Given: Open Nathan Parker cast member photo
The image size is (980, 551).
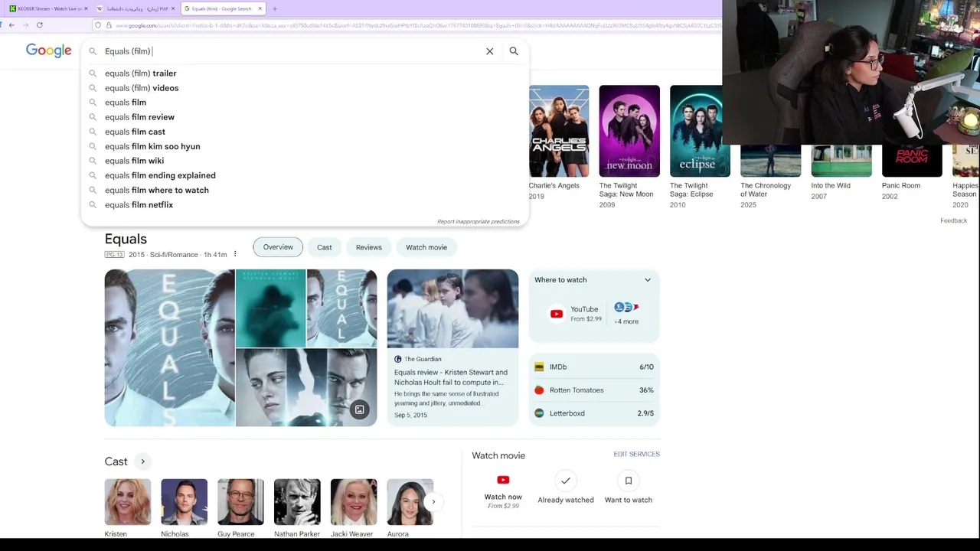Looking at the screenshot, I should pyautogui.click(x=297, y=502).
